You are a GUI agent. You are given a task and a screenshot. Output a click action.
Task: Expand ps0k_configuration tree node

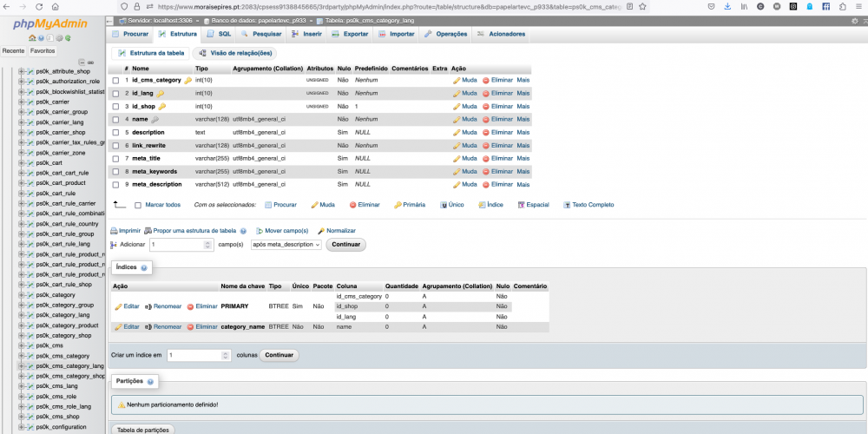(x=23, y=427)
